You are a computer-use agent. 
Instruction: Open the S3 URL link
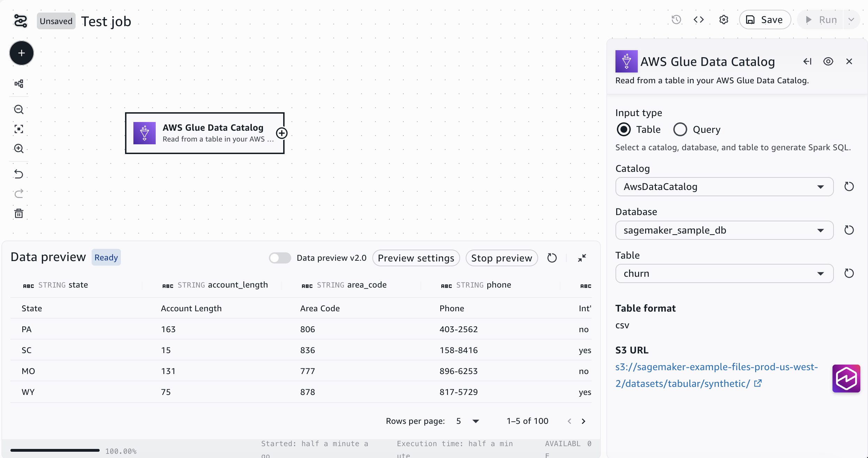(x=716, y=375)
